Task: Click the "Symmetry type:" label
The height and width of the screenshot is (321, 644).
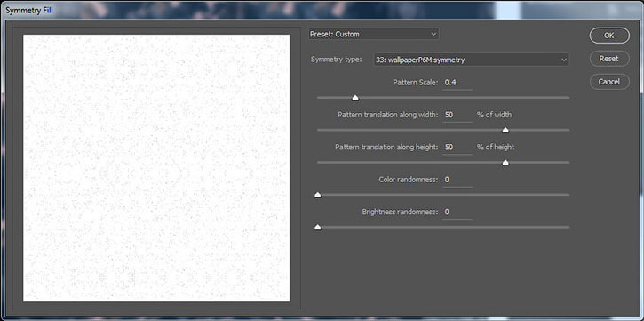Action: [x=337, y=60]
